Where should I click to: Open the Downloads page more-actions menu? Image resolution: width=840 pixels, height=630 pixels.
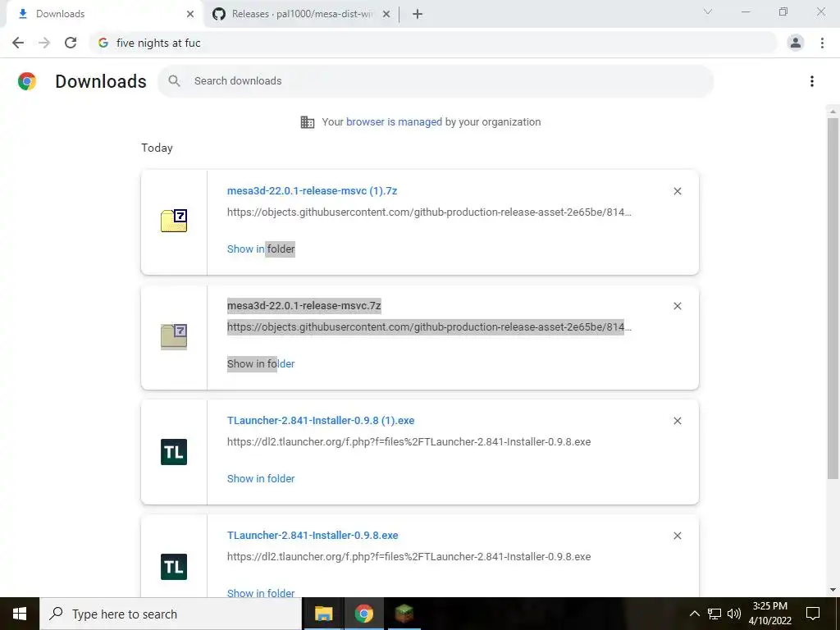[812, 81]
